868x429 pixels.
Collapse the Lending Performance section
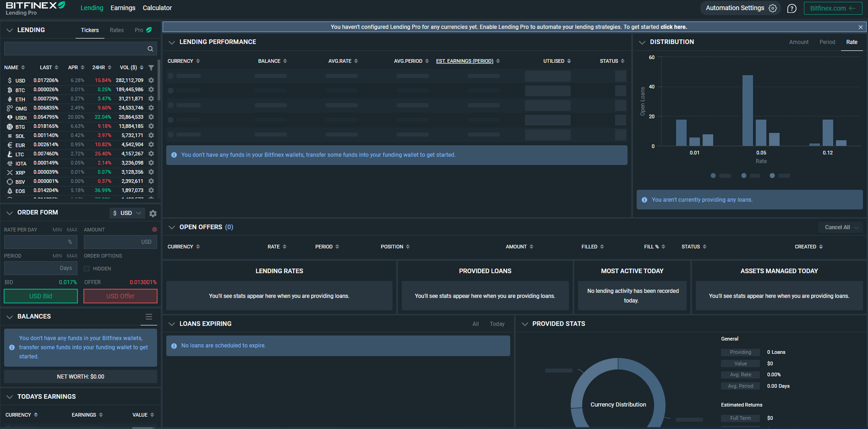172,42
